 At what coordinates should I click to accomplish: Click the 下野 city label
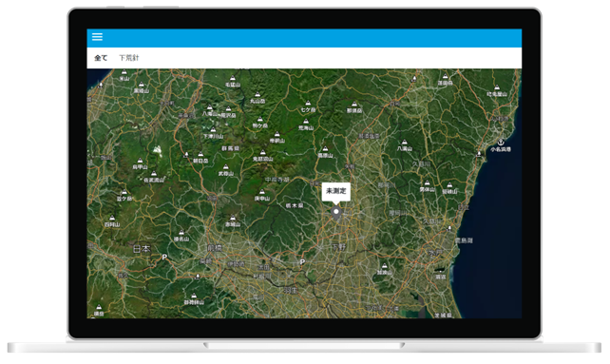pyautogui.click(x=338, y=246)
